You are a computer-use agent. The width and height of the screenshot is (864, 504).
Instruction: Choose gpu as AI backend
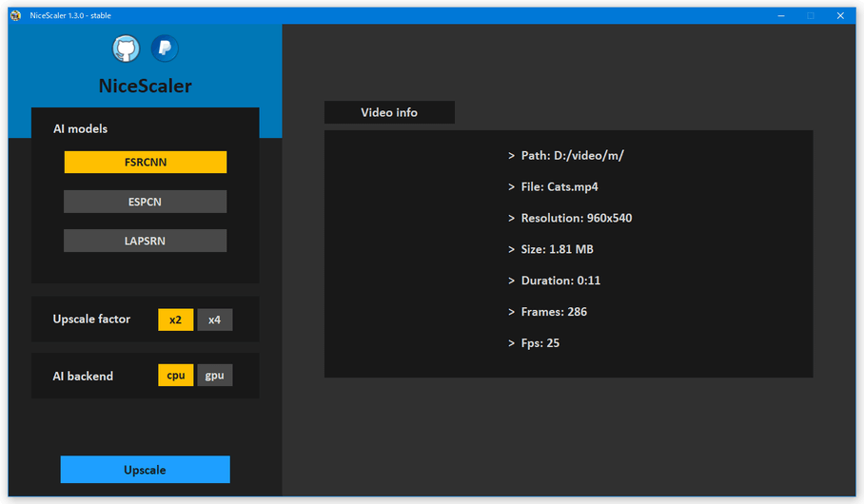[215, 375]
